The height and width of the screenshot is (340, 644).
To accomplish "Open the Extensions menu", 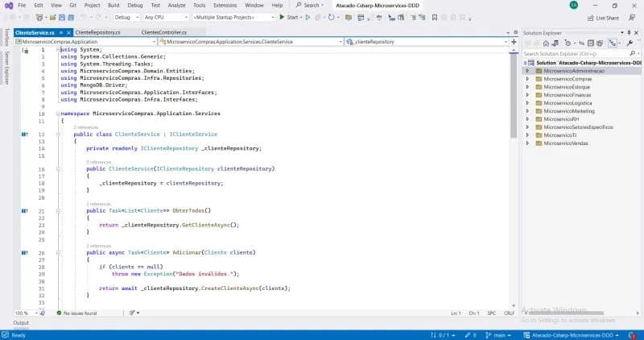I will click(225, 6).
